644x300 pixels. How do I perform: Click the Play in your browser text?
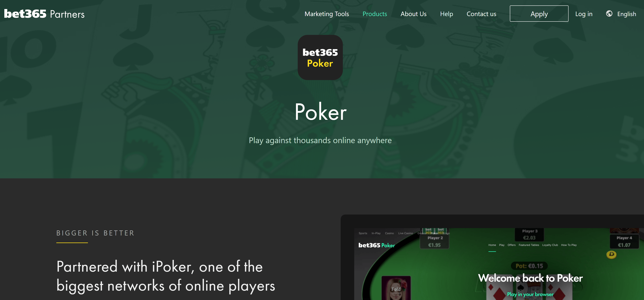tap(530, 294)
